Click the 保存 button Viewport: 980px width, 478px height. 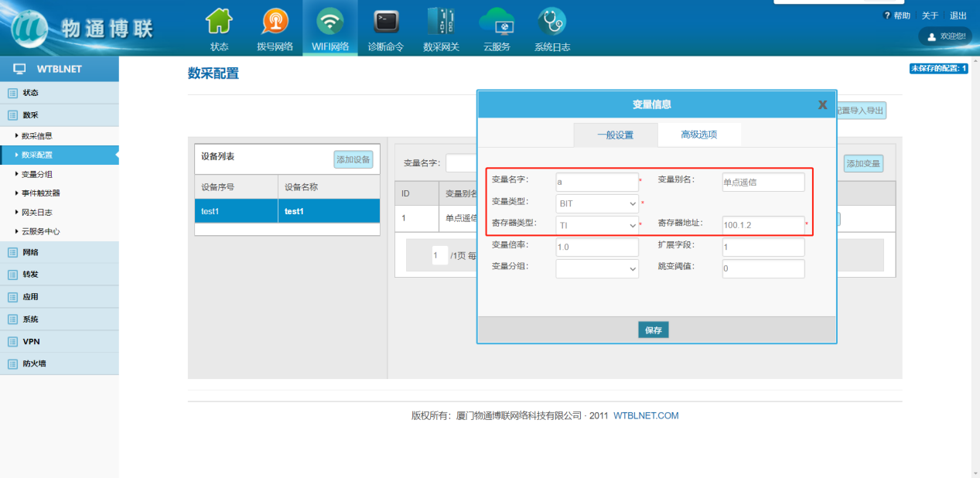tap(654, 330)
